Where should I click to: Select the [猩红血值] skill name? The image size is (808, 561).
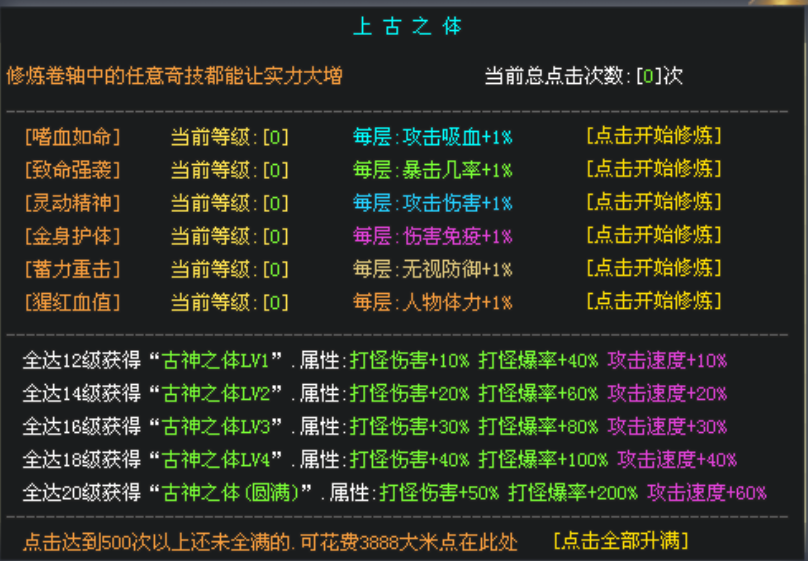click(x=73, y=302)
